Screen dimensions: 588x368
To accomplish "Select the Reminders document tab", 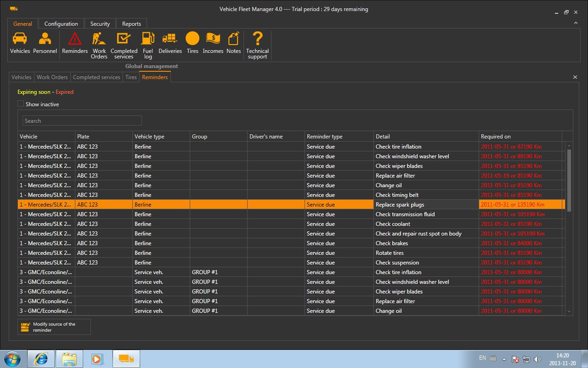I will (155, 77).
